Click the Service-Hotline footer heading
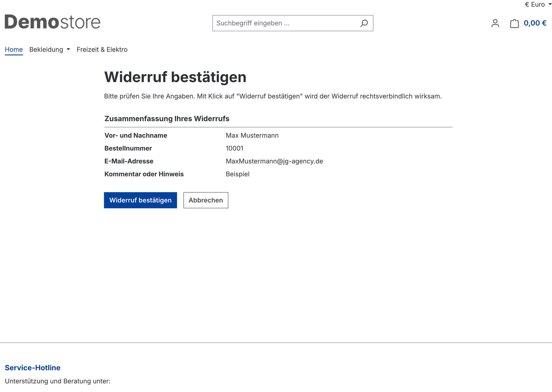The width and height of the screenshot is (552, 392). pyautogui.click(x=33, y=368)
